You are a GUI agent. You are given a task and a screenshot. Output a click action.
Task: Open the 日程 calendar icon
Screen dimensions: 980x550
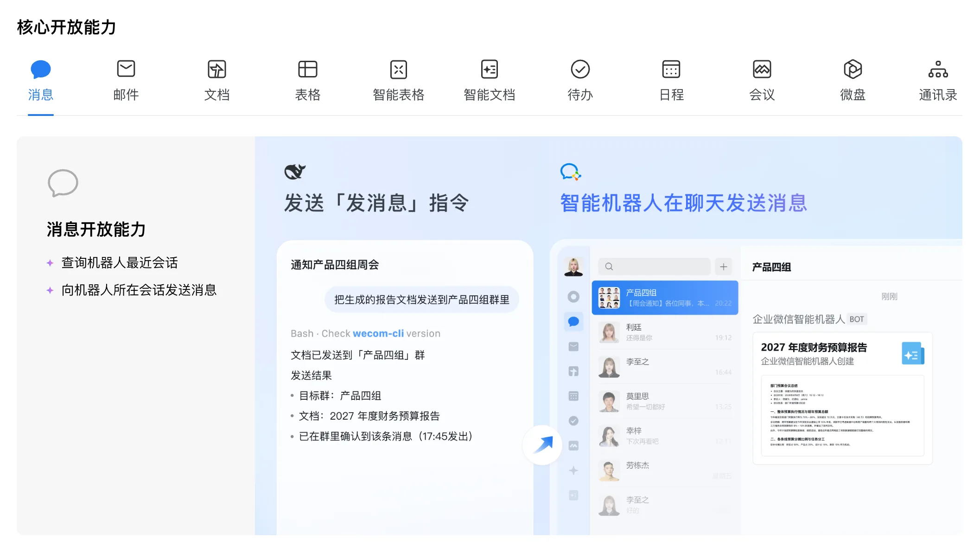(x=671, y=69)
